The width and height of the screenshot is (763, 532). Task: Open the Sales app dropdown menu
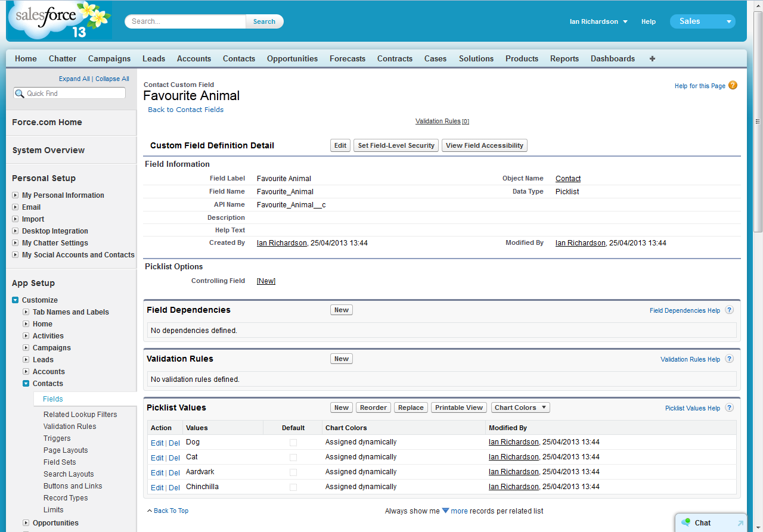(x=728, y=21)
